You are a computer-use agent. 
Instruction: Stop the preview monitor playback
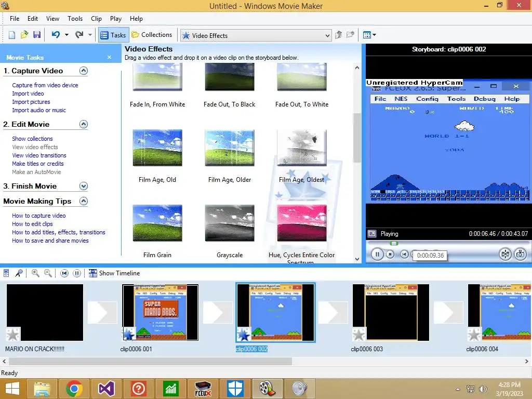point(390,254)
